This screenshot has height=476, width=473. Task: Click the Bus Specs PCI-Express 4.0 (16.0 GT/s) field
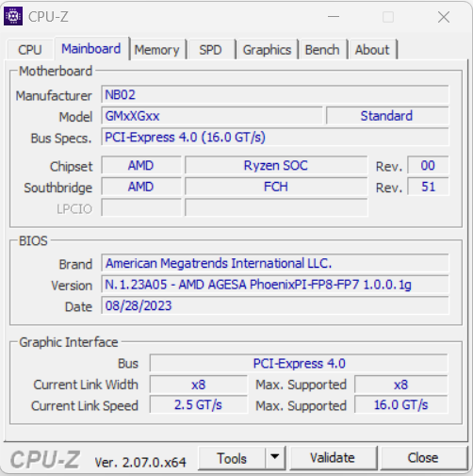(275, 137)
